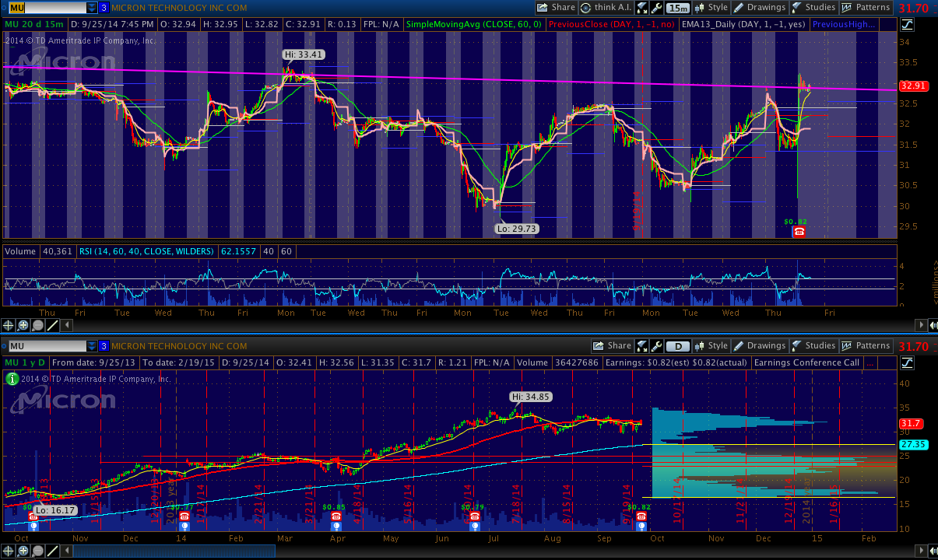Open the 15m timeframe selector
Image resolution: width=938 pixels, height=560 pixels.
coord(678,8)
